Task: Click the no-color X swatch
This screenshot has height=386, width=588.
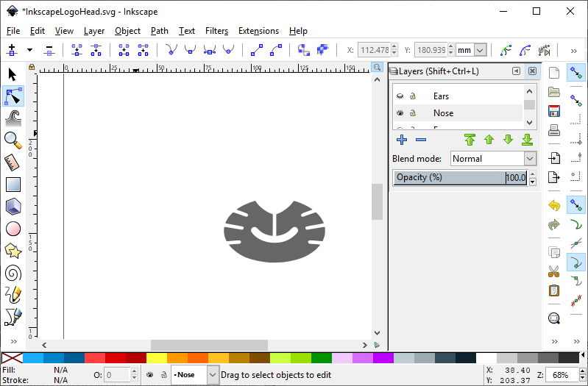Action: click(12, 358)
